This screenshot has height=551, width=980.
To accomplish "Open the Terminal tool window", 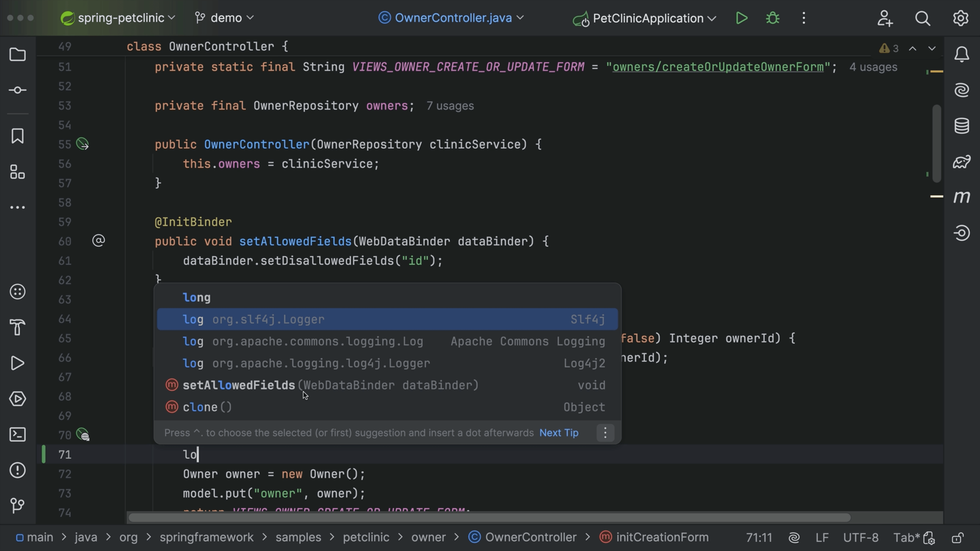I will click(18, 434).
